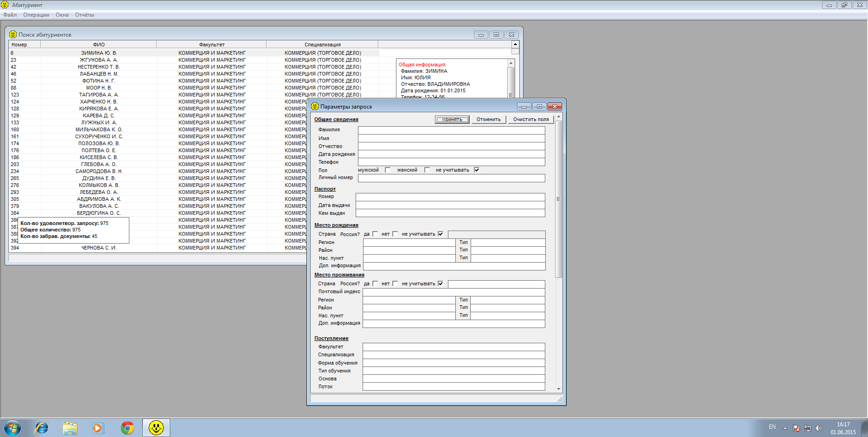Viewport: 868px width, 437px height.
Task: Open Windows Explorer folder icon
Action: click(70, 427)
